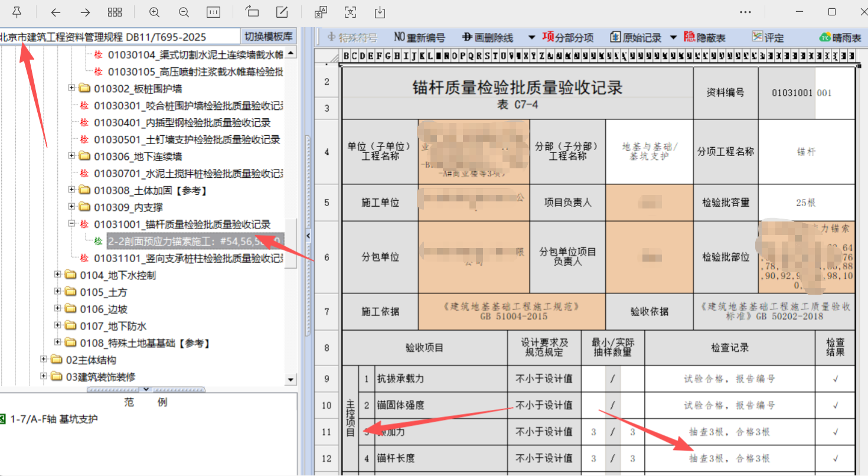The width and height of the screenshot is (868, 476).
Task: Open the thumbnail grid view icon
Action: 115,12
